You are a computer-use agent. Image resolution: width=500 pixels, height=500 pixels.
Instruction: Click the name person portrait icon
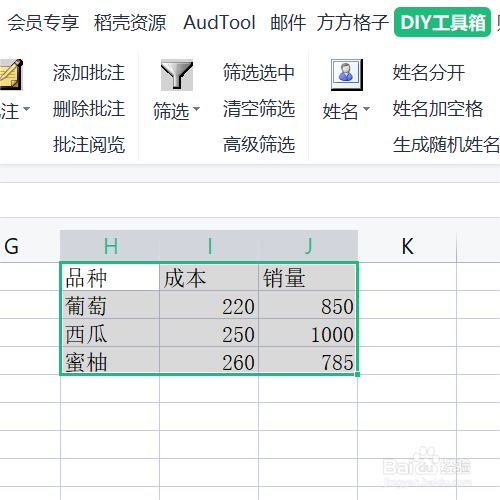[347, 75]
